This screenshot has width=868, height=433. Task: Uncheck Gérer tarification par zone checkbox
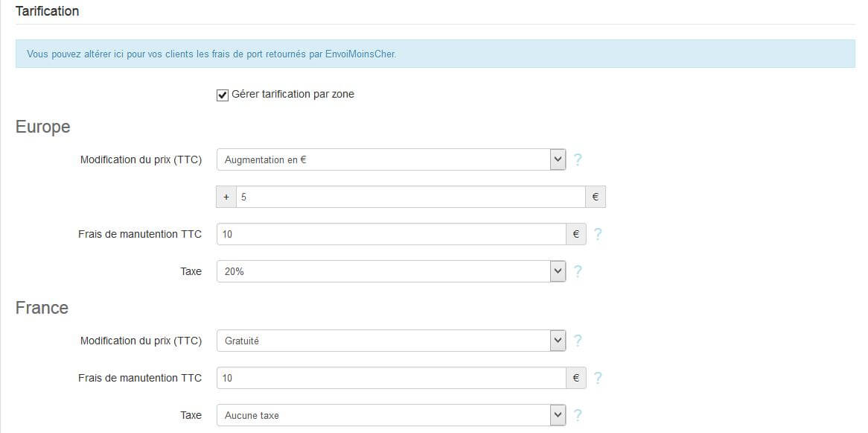(223, 95)
